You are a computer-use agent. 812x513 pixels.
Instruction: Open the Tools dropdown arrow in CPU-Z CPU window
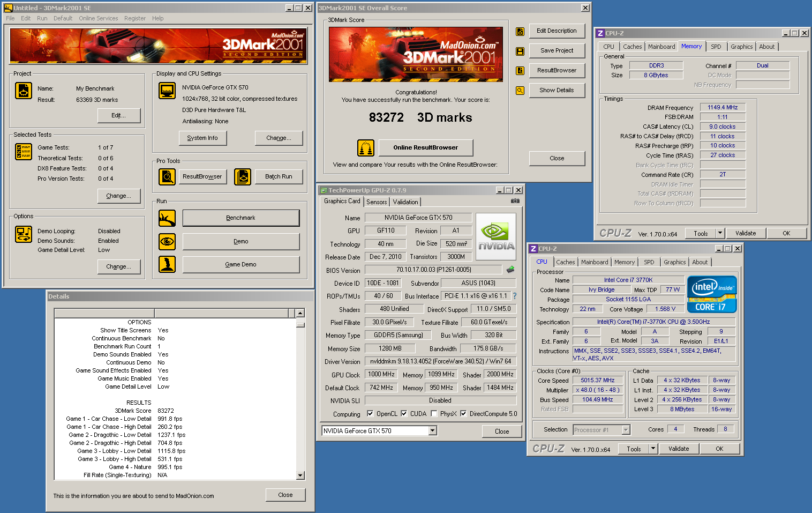(653, 449)
